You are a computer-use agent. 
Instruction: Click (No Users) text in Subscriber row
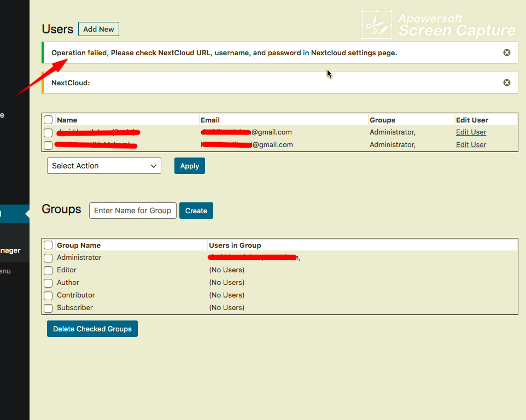227,308
